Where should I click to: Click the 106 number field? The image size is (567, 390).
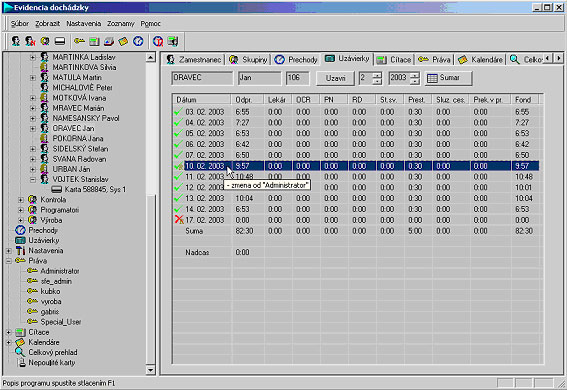click(x=298, y=78)
